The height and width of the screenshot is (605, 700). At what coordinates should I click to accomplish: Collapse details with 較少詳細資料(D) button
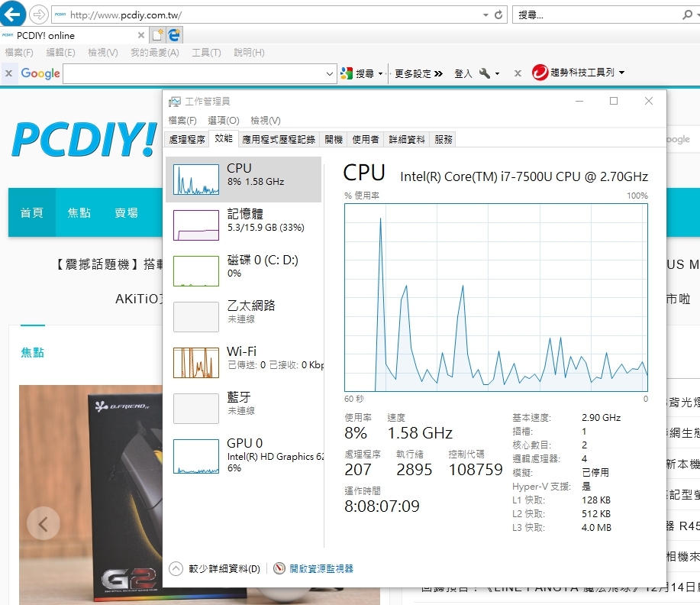(x=215, y=568)
